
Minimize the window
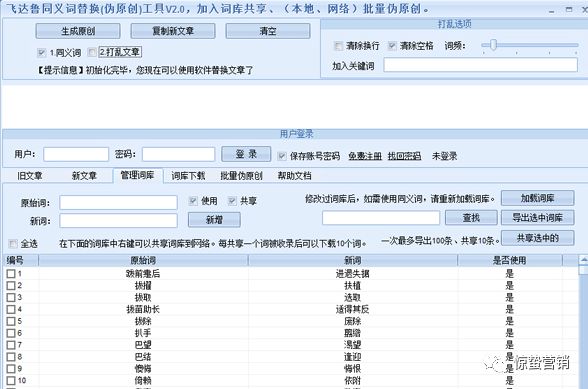tap(551, 10)
